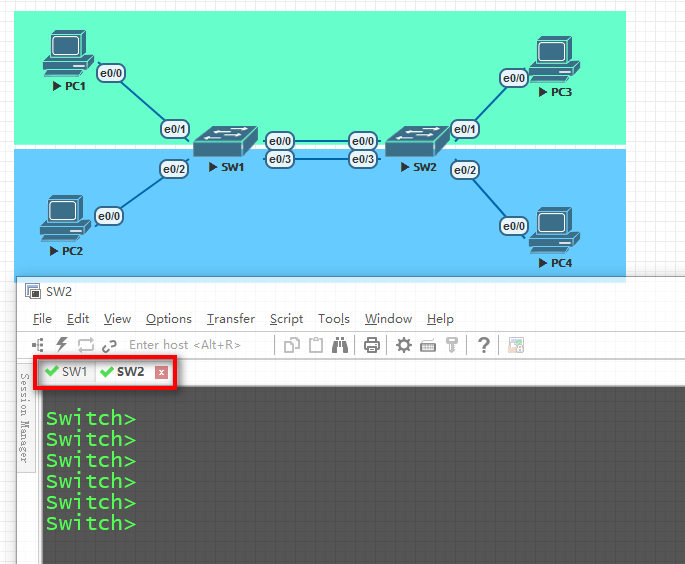Click the last Switch> prompt line
The height and width of the screenshot is (564, 685).
pyautogui.click(x=91, y=523)
